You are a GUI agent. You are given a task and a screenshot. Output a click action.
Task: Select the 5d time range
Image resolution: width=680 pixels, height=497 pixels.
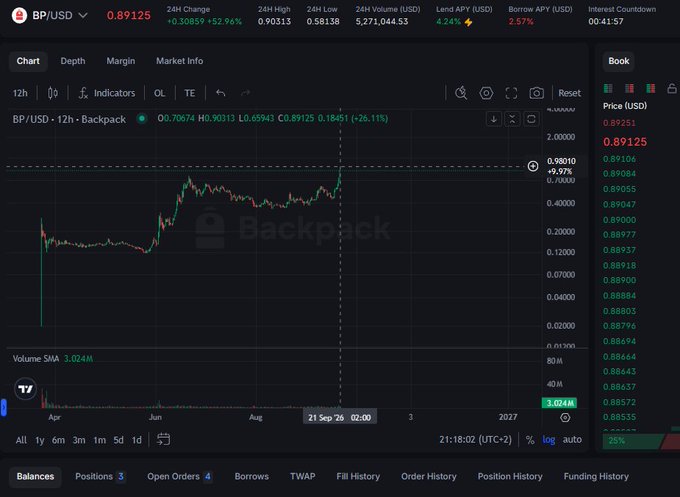(x=118, y=440)
